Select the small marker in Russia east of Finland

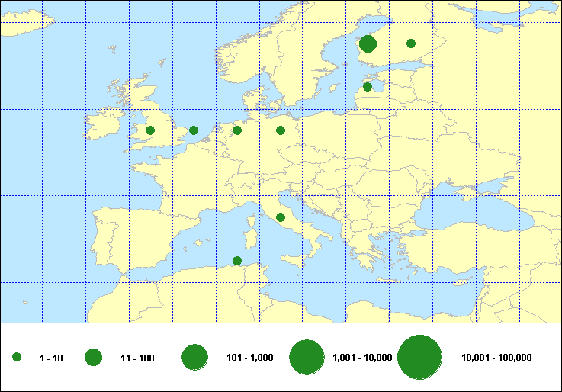[x=411, y=43]
